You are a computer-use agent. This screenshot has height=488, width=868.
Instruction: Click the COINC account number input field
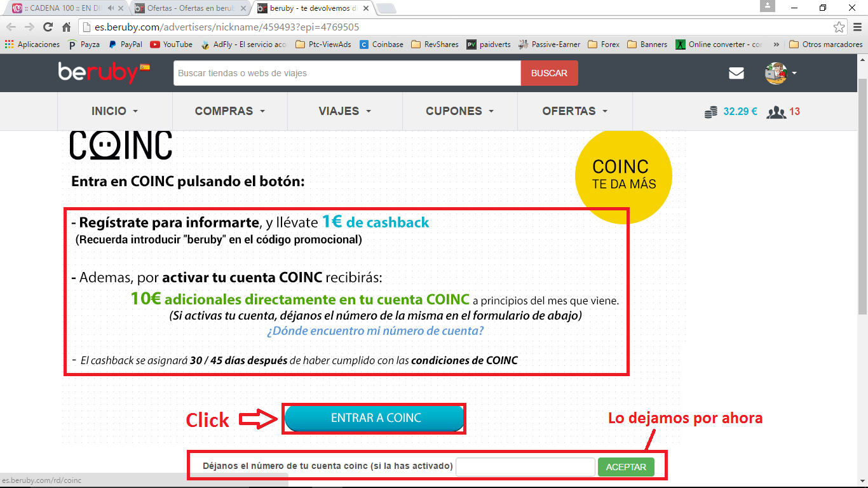(524, 466)
